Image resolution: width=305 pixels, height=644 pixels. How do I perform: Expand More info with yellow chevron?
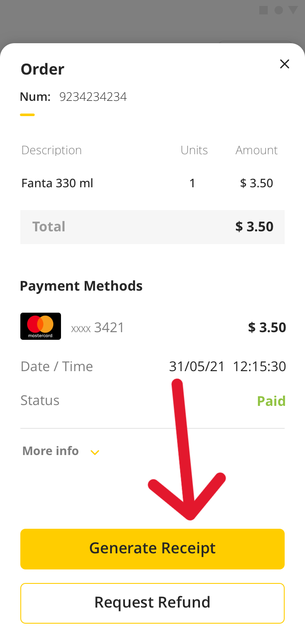95,452
